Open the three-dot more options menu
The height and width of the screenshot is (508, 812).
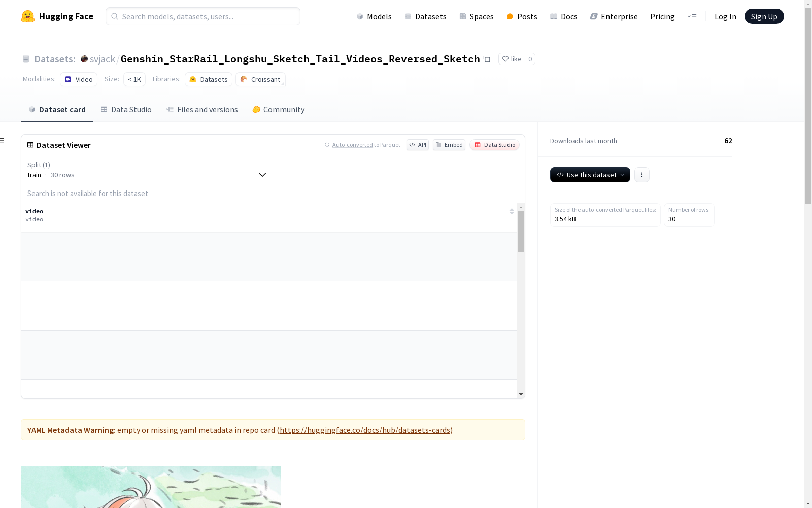point(642,175)
